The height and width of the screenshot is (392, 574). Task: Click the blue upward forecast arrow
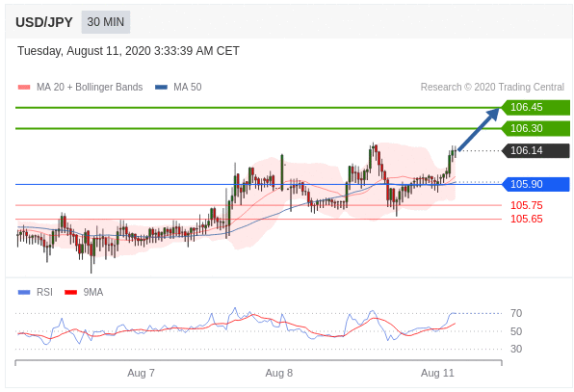[x=478, y=129]
